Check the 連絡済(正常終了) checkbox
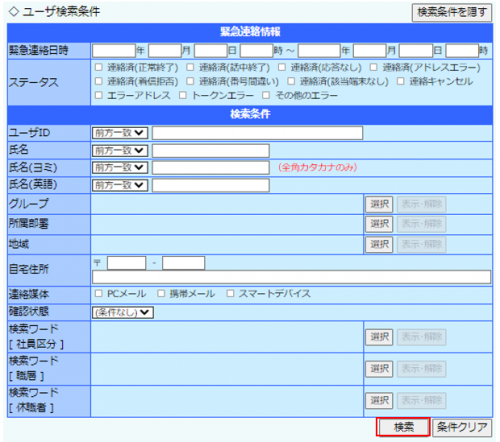 click(98, 67)
